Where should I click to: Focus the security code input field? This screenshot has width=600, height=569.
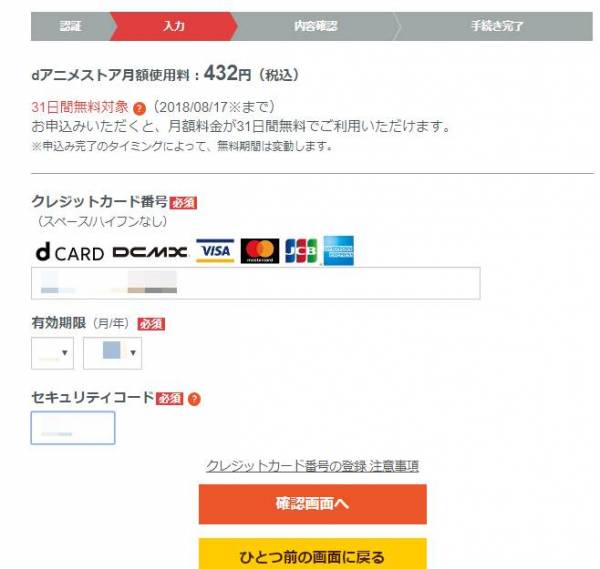coord(73,428)
